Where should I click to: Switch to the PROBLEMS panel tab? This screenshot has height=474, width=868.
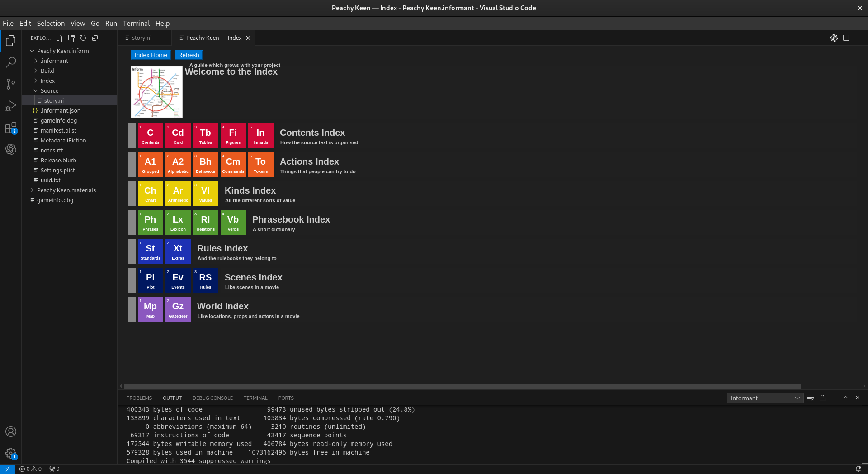(139, 398)
